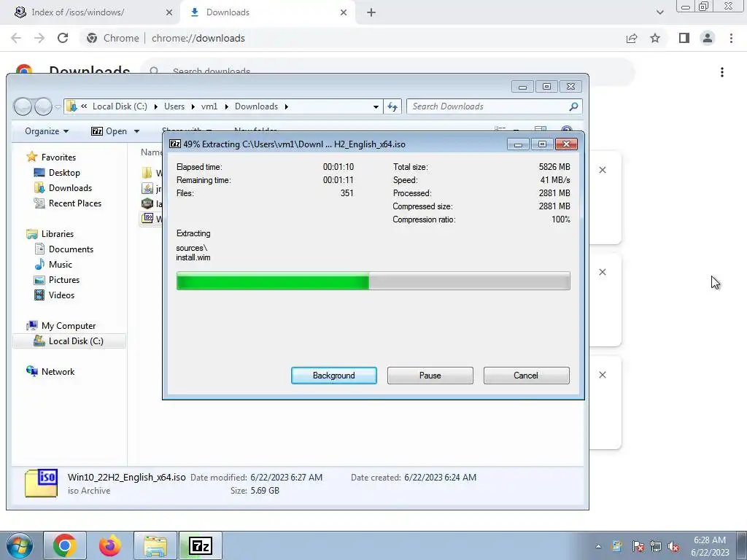747x560 pixels.
Task: Expand dropdown after Downloads breadcrumb
Action: [x=286, y=106]
